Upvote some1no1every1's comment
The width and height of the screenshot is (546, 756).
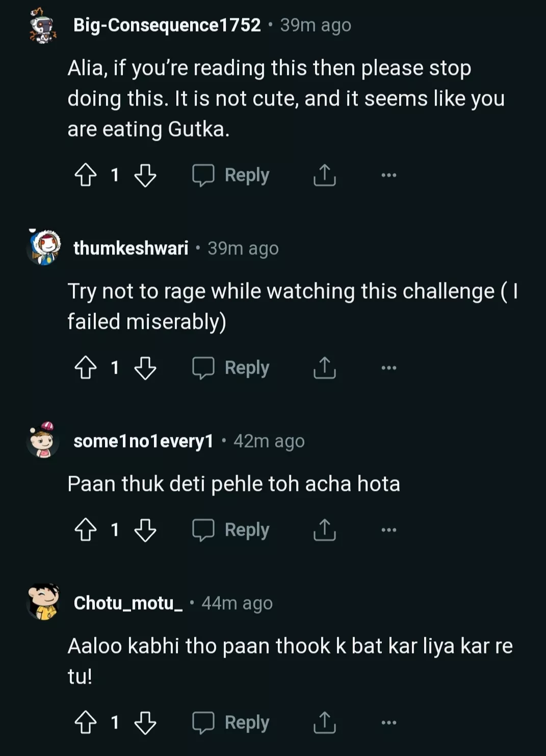86,530
